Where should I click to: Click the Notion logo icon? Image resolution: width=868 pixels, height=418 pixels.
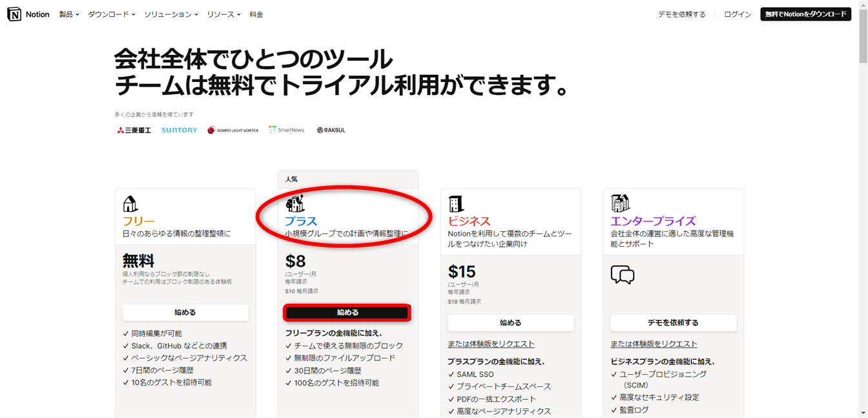[14, 14]
